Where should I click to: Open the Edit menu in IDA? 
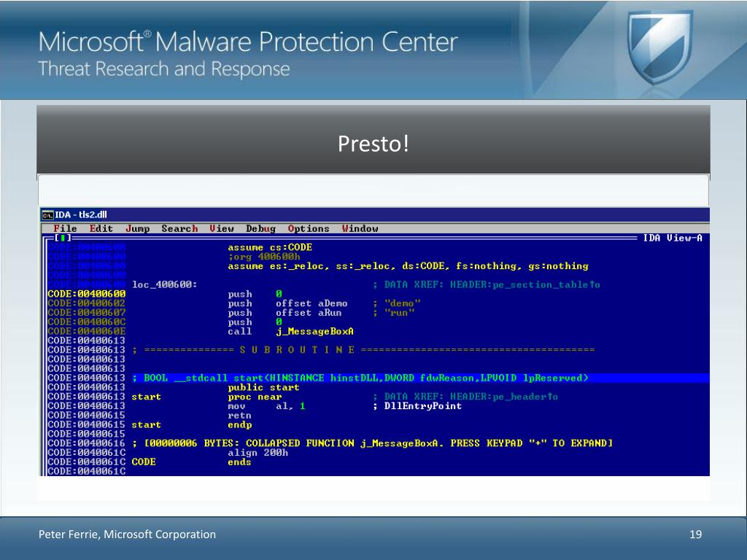101,228
